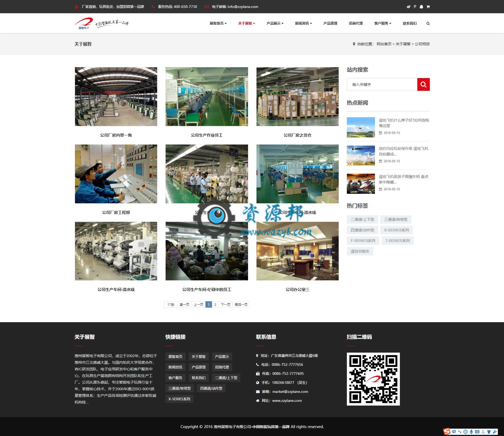
Task: Open news 纽约马拉松安保升级 article
Action: [x=404, y=151]
